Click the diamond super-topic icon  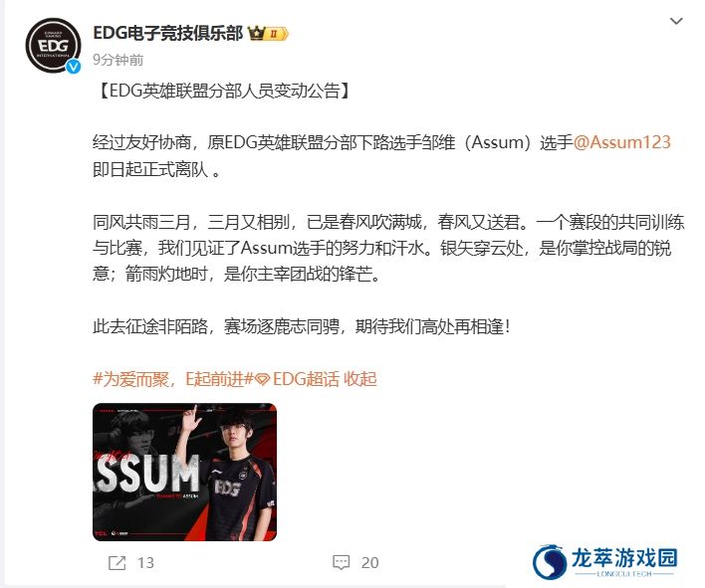pos(263,380)
